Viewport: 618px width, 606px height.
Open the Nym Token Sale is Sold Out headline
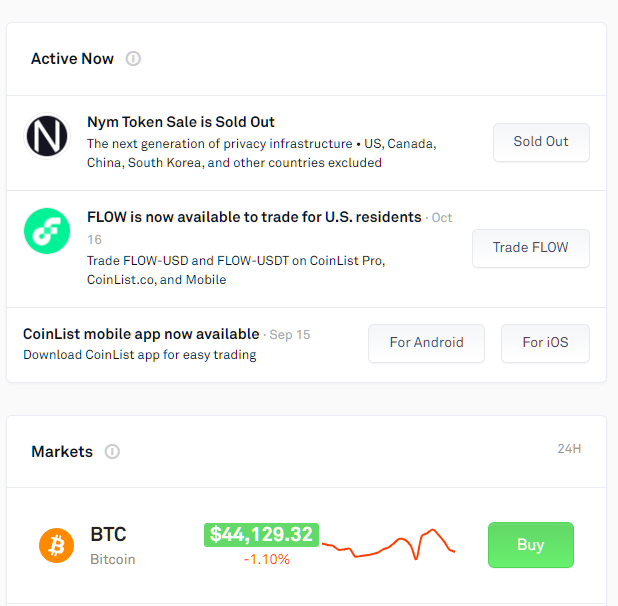[x=181, y=122]
